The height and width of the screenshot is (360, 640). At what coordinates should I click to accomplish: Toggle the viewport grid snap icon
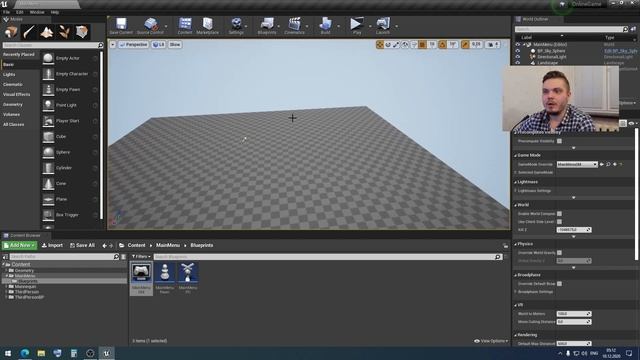click(422, 44)
